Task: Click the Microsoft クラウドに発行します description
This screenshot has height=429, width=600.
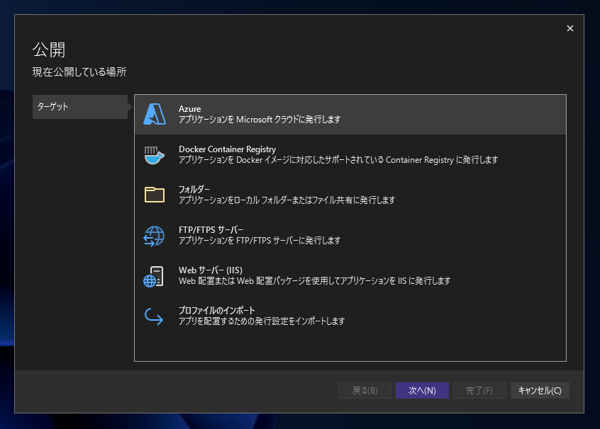Action: (259, 119)
